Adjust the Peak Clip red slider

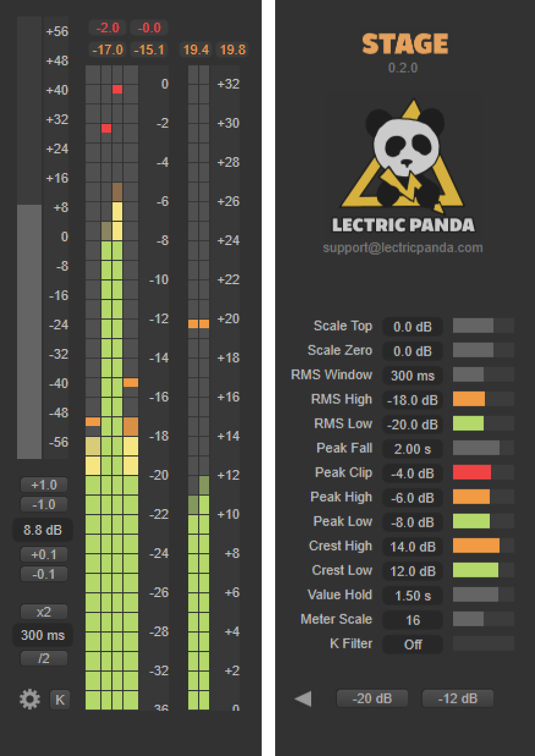click(483, 472)
